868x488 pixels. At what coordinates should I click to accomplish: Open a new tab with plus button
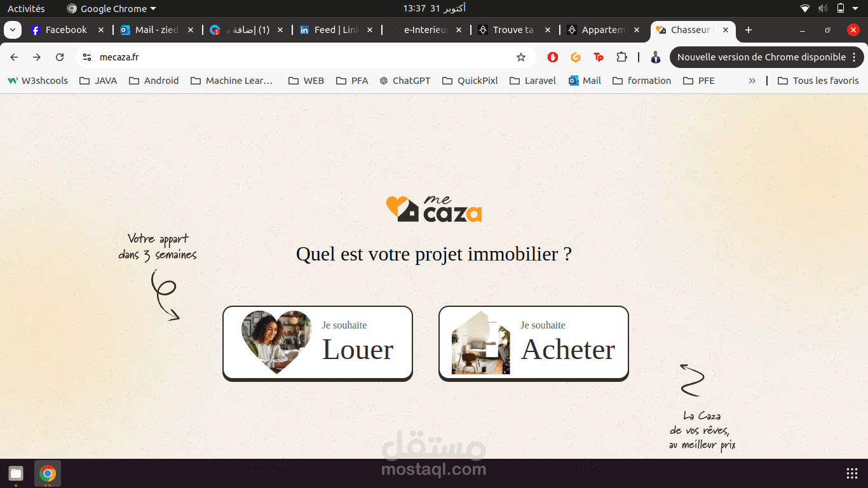[749, 30]
